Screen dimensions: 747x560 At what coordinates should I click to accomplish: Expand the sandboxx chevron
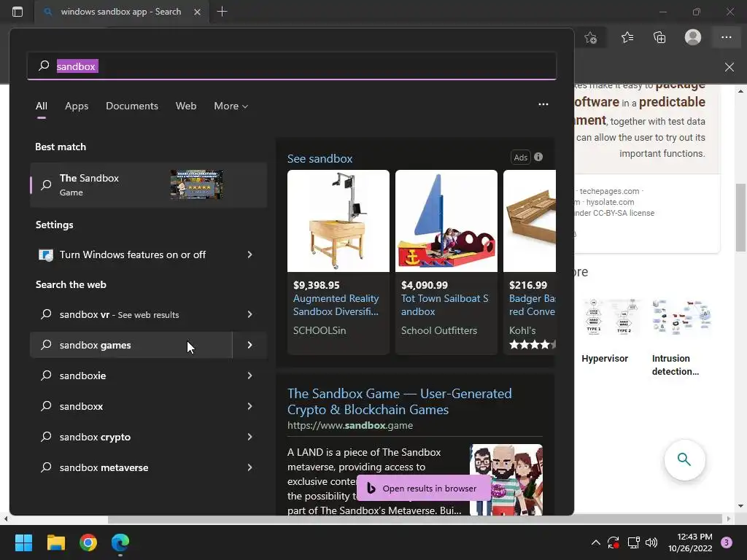coord(249,406)
